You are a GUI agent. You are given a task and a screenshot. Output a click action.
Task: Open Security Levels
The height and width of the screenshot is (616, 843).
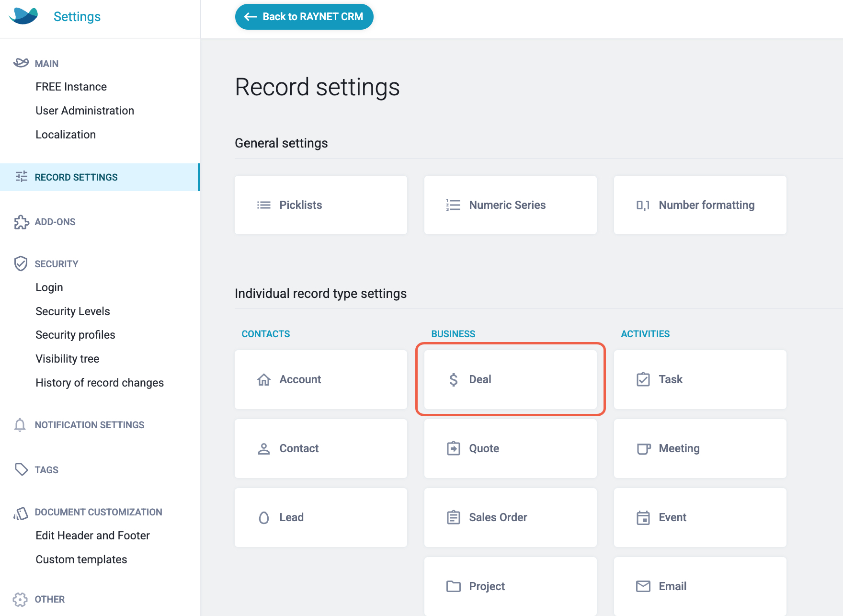pos(73,311)
